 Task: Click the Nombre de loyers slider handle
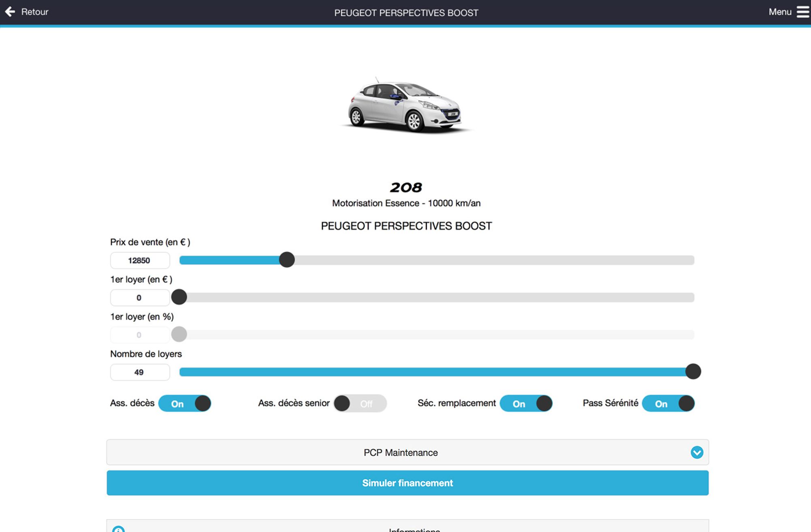(693, 371)
